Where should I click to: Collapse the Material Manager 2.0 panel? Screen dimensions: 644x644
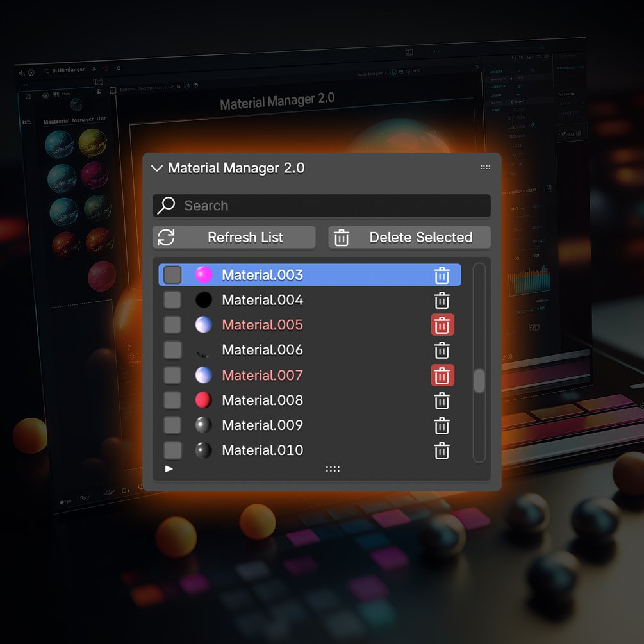click(156, 168)
